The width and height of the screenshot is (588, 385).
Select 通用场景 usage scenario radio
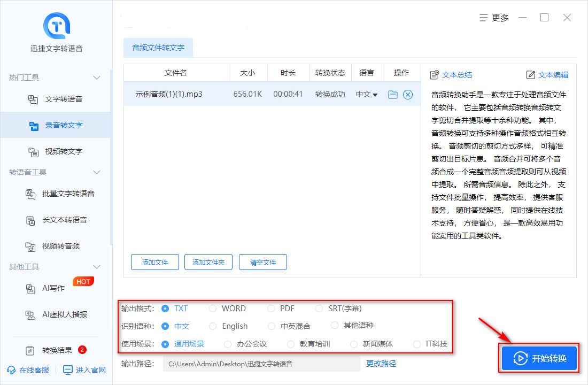click(x=165, y=344)
